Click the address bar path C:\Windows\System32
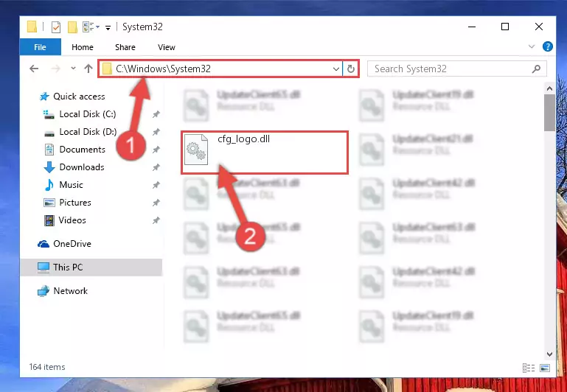The image size is (567, 392). pos(163,69)
